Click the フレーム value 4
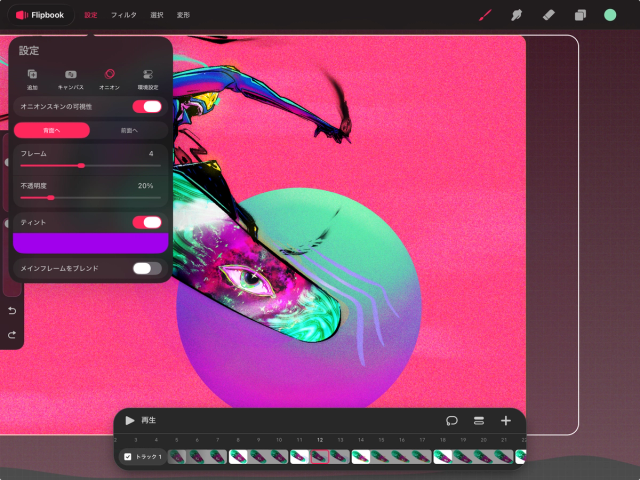 [151, 154]
